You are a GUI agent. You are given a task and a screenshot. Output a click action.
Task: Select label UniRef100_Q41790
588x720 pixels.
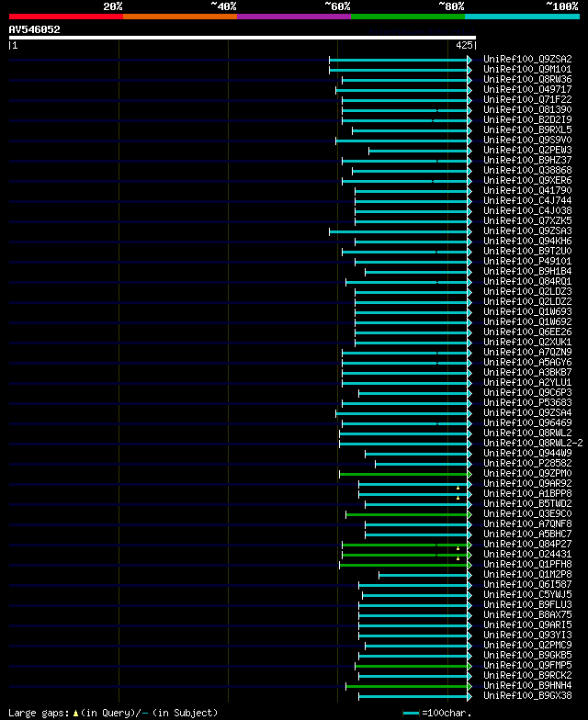(x=527, y=191)
